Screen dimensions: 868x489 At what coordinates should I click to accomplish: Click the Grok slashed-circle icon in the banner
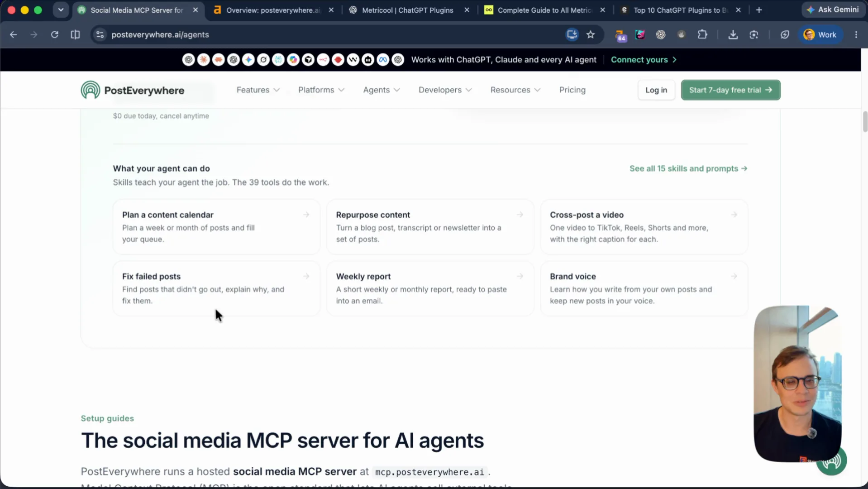point(263,60)
